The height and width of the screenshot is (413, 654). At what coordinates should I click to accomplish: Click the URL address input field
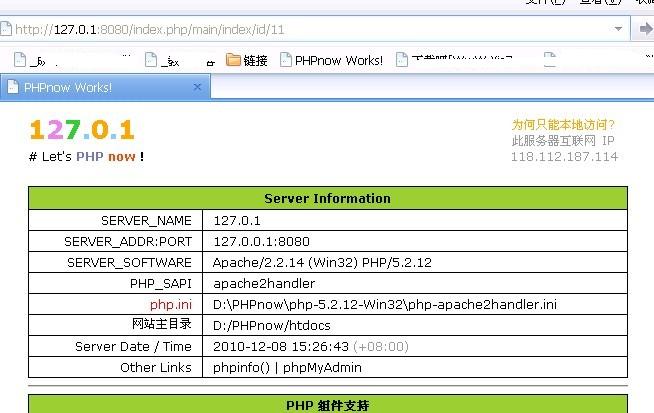tap(300, 29)
